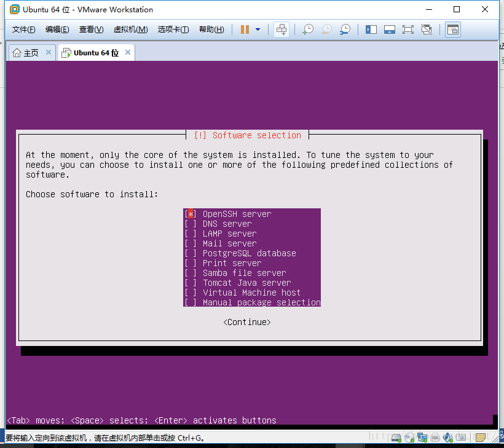Open the 帮助(H) menu
Screen dimensions: 504x448
pos(211,29)
